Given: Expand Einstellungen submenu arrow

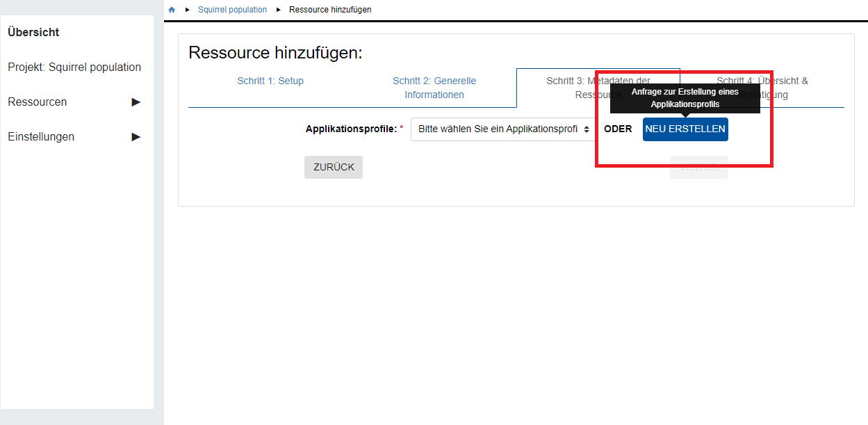Looking at the screenshot, I should 136,136.
